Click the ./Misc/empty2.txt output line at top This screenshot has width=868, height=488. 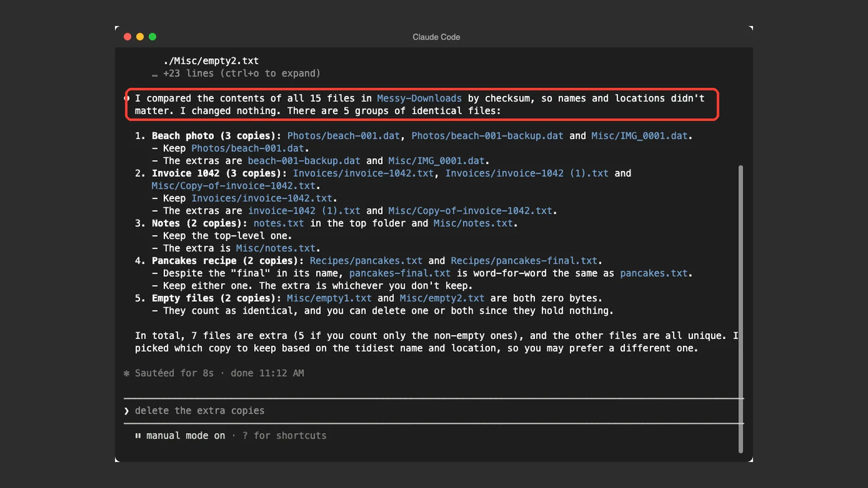point(211,61)
